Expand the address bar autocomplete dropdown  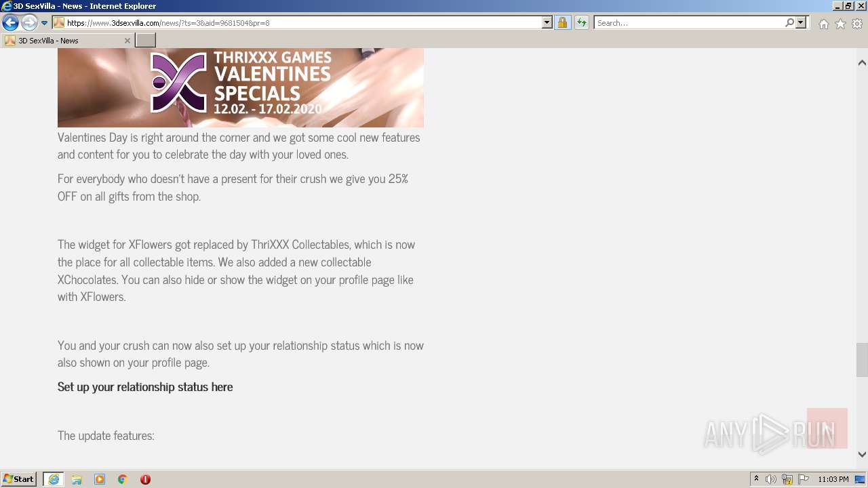coord(547,22)
